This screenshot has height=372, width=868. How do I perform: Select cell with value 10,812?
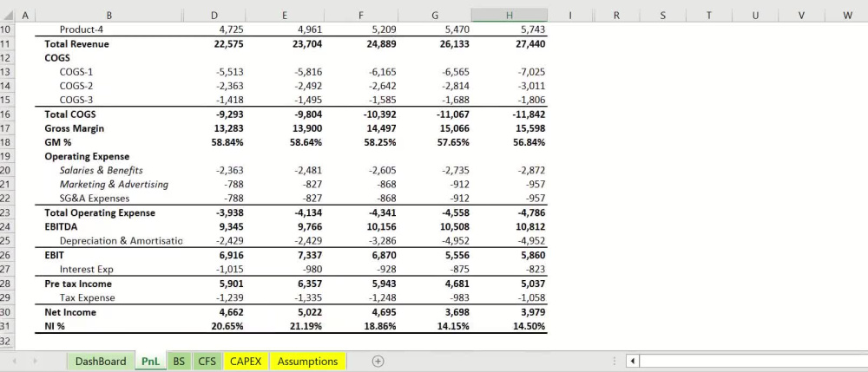point(510,226)
